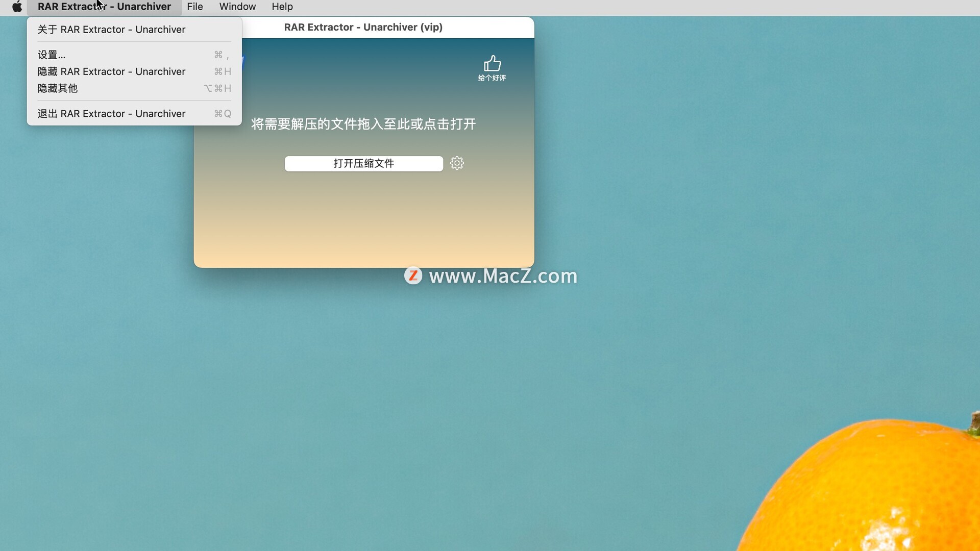Open the Window menu
980x551 pixels.
point(237,7)
